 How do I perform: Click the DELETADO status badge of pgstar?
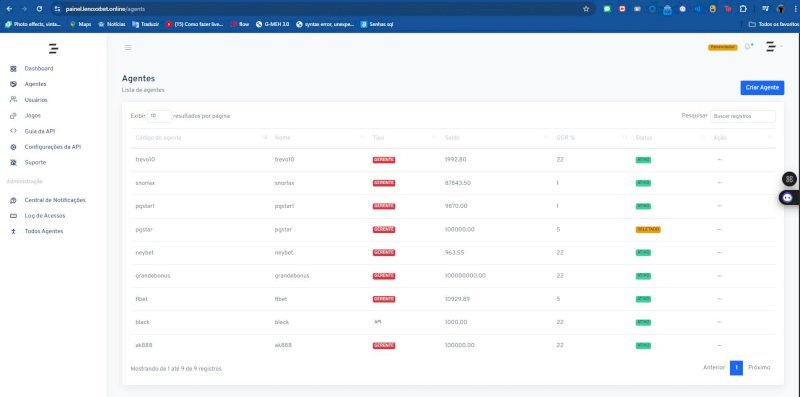pos(648,230)
